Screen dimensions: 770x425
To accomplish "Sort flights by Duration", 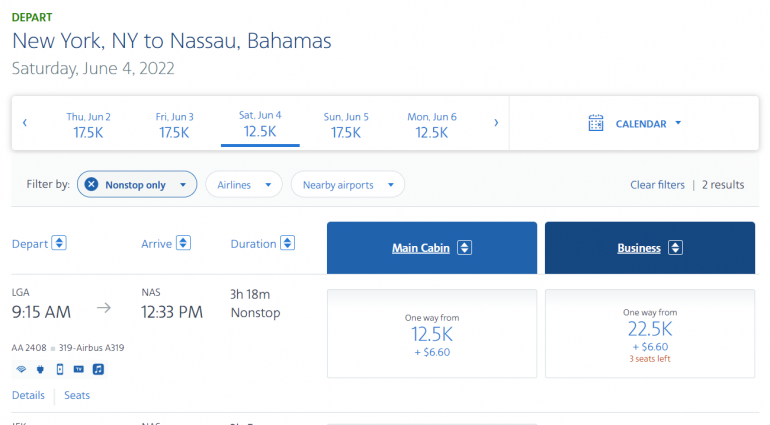I will (x=287, y=244).
